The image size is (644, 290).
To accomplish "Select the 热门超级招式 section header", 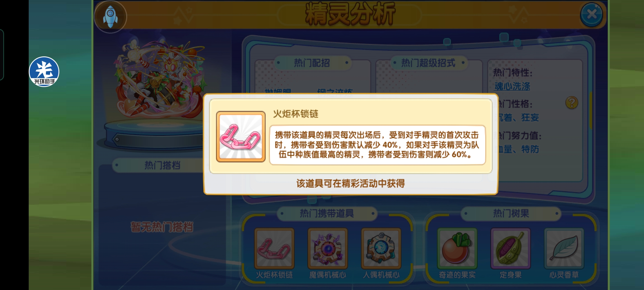I will coord(428,63).
